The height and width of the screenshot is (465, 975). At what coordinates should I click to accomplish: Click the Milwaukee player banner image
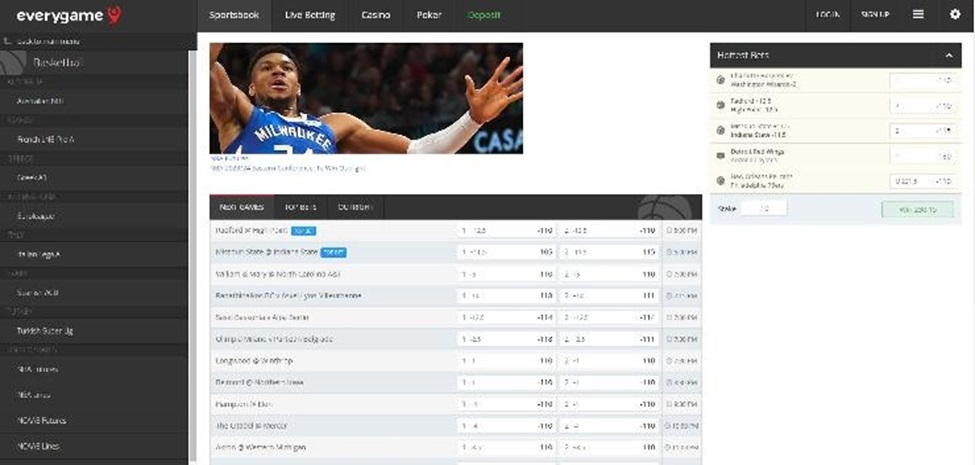(x=366, y=97)
